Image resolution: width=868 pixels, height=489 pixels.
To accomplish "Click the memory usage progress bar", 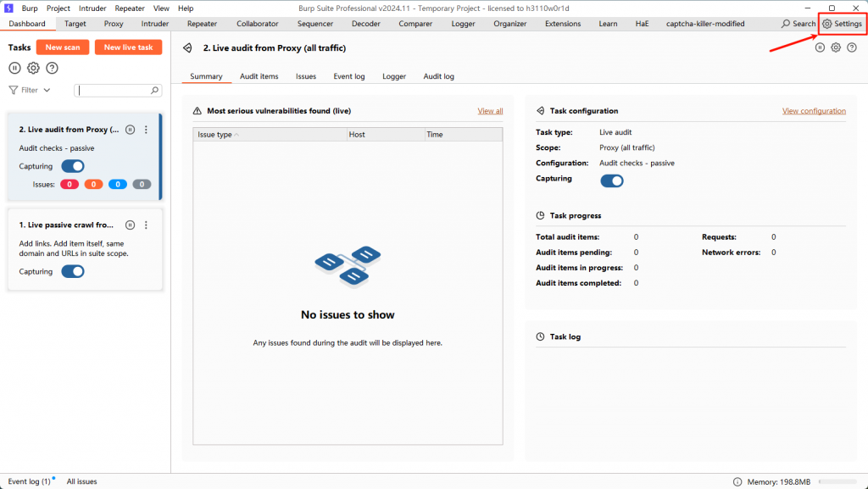I will [838, 482].
